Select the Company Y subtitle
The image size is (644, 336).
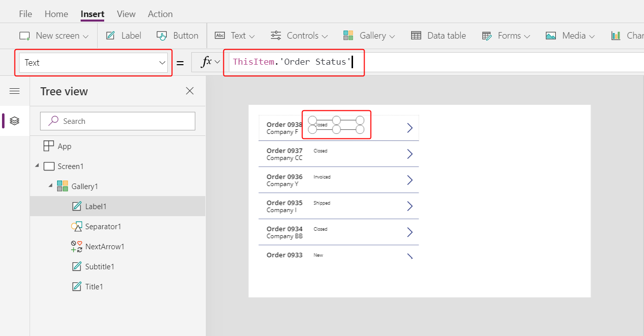282,184
